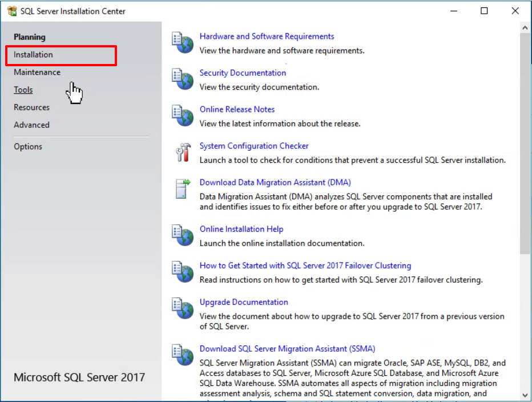Open the Options category
The width and height of the screenshot is (532, 402).
(28, 147)
